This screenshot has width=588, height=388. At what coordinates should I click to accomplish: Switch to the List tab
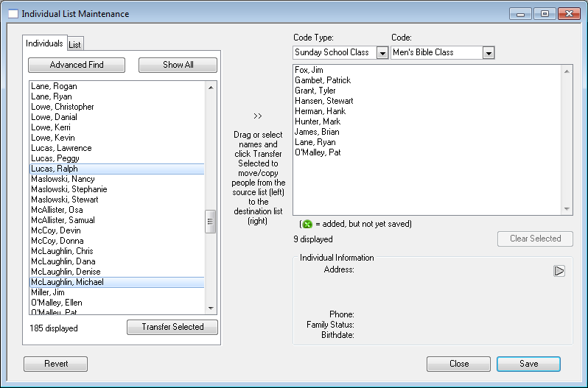[75, 45]
